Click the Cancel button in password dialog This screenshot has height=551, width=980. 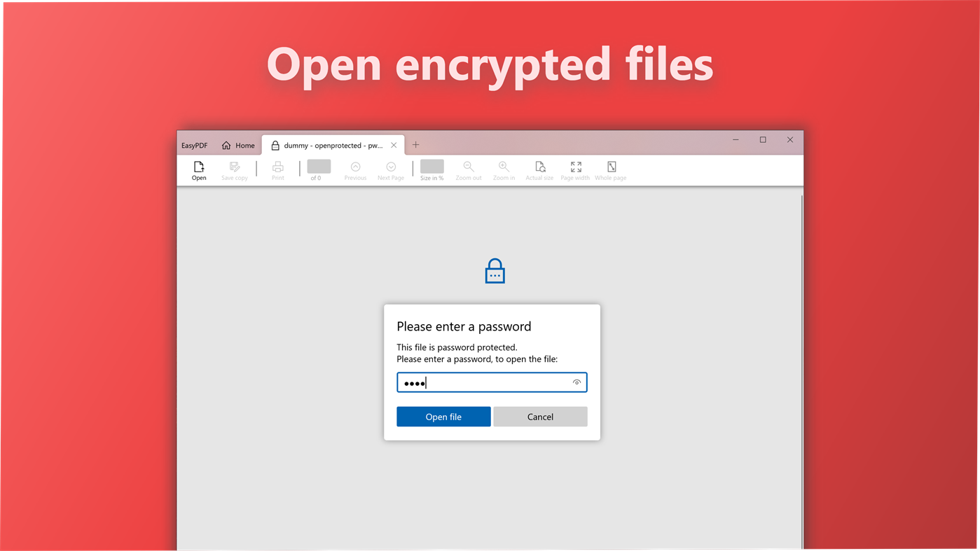(x=540, y=417)
